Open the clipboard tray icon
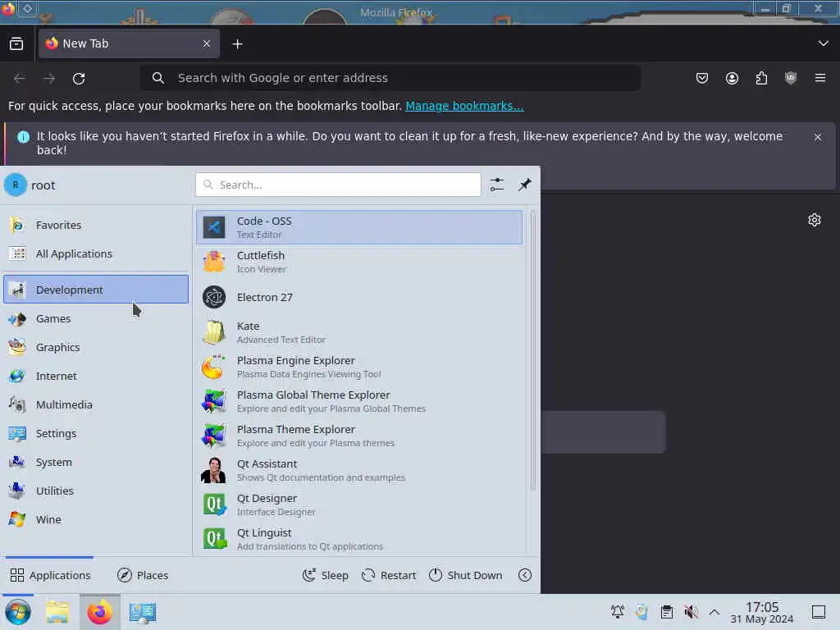This screenshot has width=840, height=630. coord(666,612)
